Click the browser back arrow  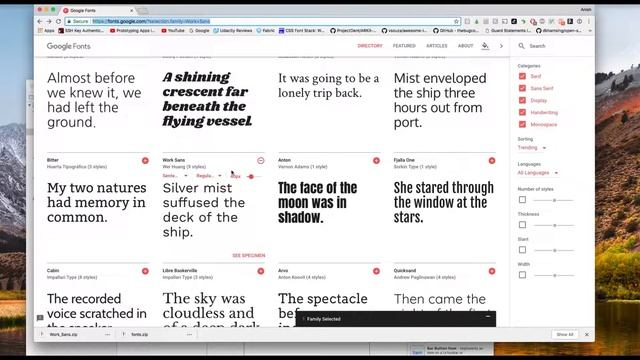click(40, 21)
